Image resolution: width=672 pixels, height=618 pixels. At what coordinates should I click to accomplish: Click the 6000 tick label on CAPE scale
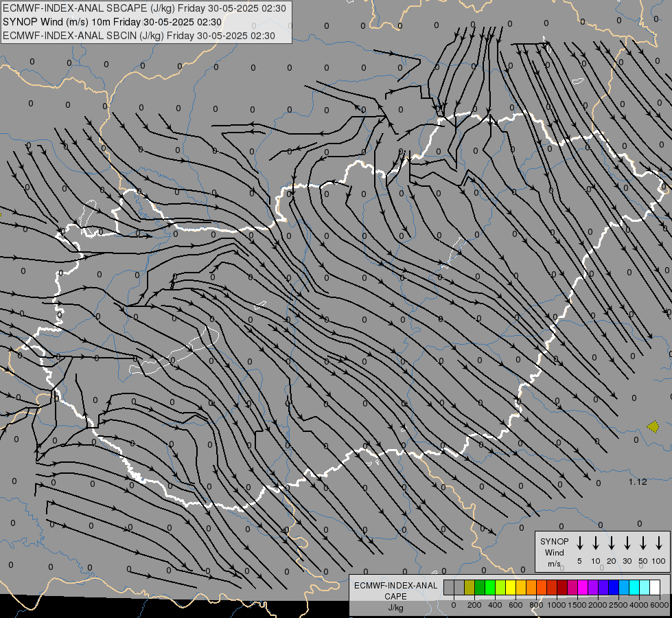[x=660, y=605]
